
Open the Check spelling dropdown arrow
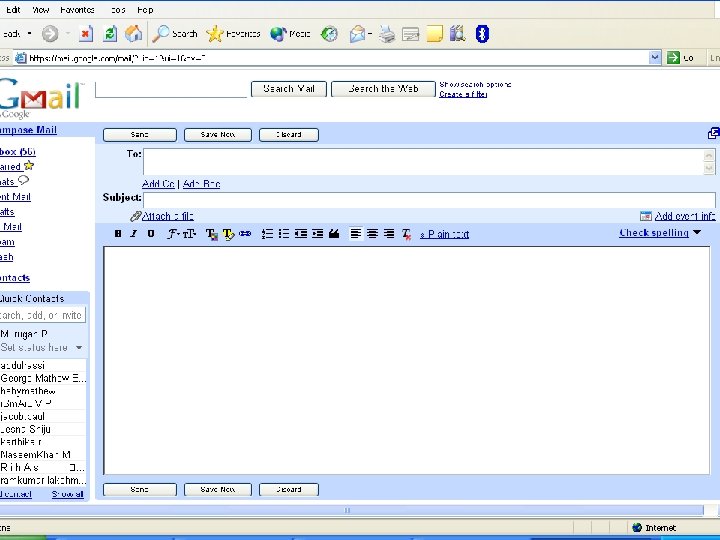pos(697,233)
